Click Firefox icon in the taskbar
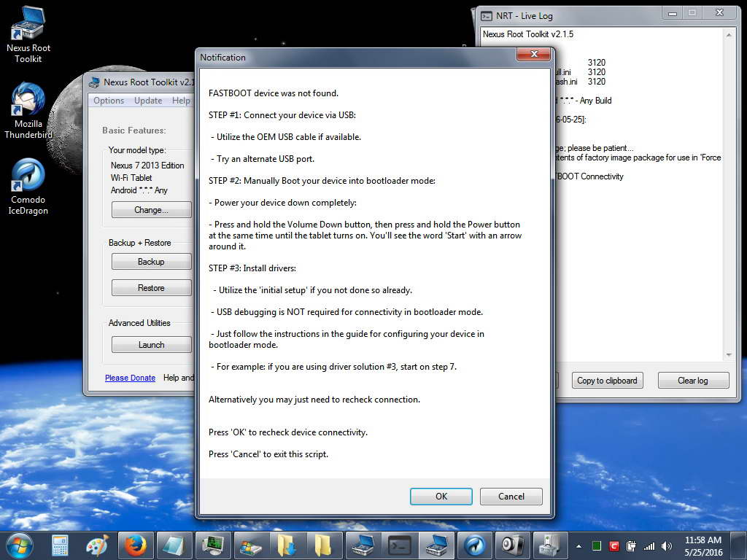 pyautogui.click(x=135, y=545)
